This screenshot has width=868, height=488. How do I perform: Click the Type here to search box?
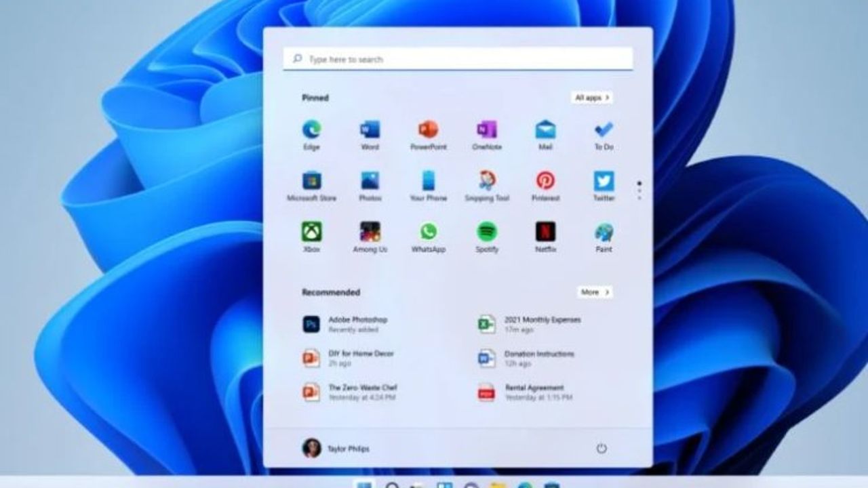(458, 59)
